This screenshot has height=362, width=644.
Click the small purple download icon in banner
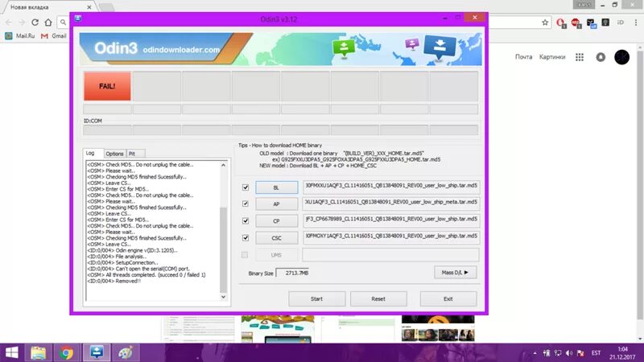pos(412,43)
